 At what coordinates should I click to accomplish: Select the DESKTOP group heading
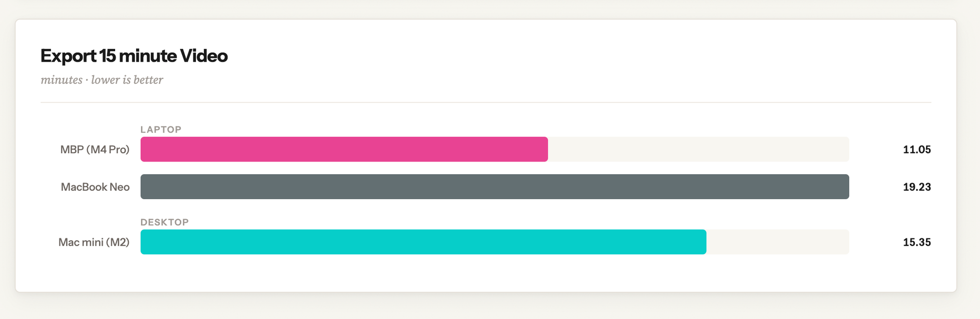165,222
